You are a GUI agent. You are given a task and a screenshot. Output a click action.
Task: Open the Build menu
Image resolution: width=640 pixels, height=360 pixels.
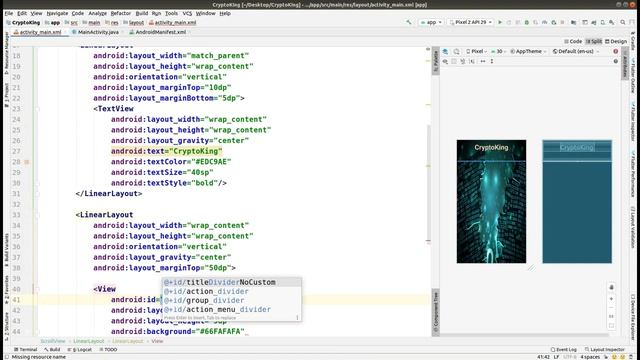click(x=142, y=13)
